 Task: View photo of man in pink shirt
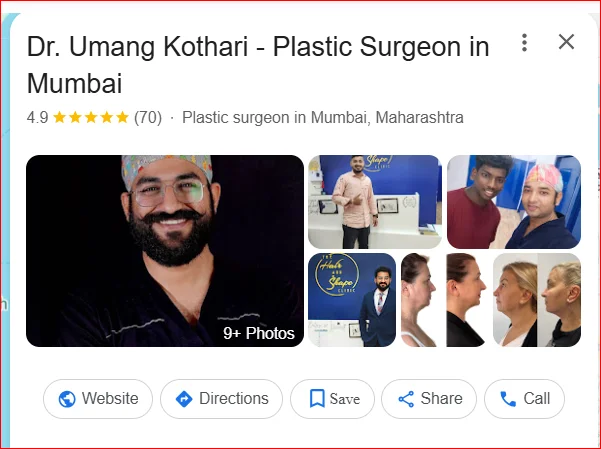coord(375,202)
